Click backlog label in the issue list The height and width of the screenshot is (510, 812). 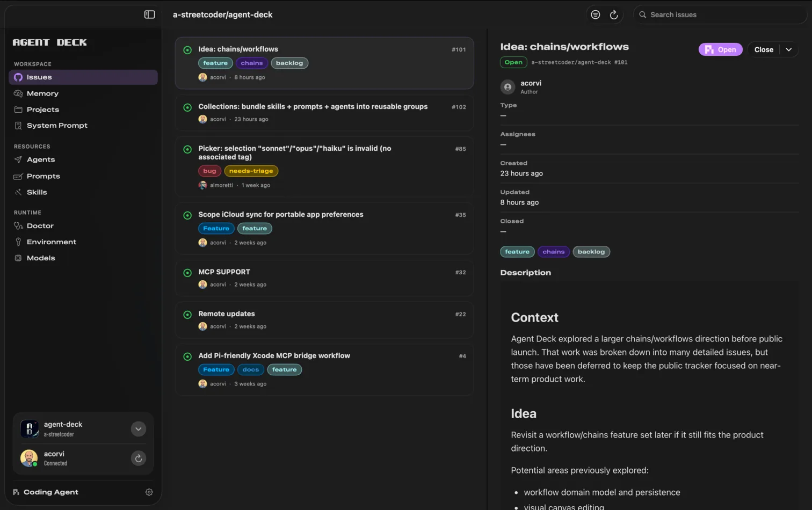coord(289,63)
